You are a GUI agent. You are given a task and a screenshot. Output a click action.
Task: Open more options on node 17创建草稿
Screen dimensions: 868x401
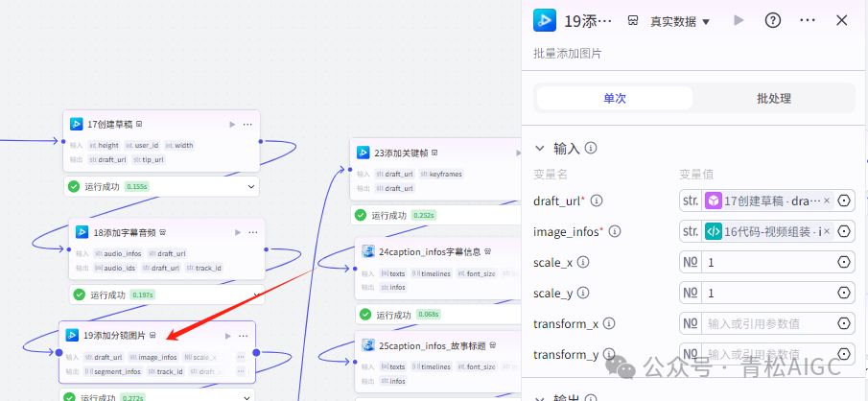coord(247,124)
